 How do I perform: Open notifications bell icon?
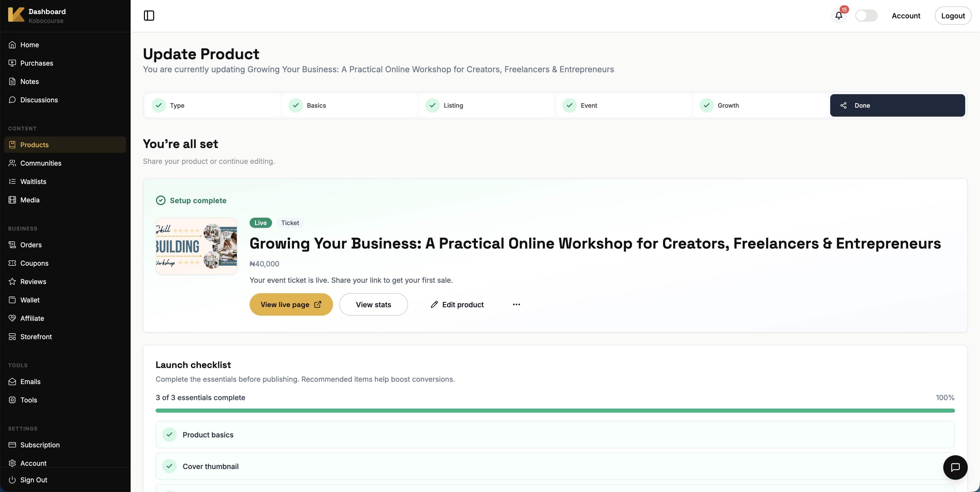click(x=838, y=16)
